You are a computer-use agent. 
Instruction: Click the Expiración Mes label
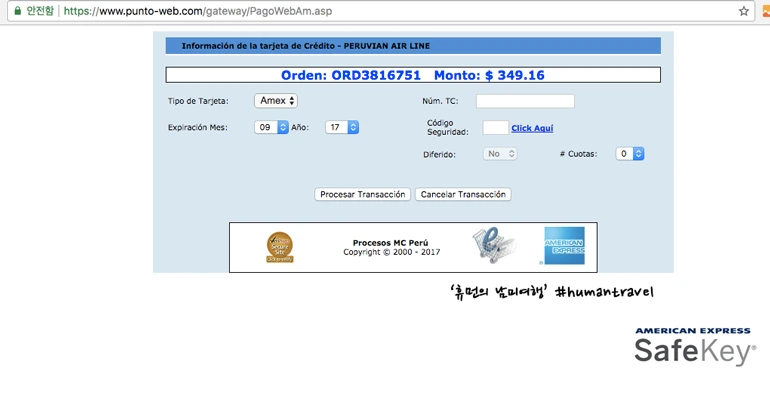click(x=197, y=127)
